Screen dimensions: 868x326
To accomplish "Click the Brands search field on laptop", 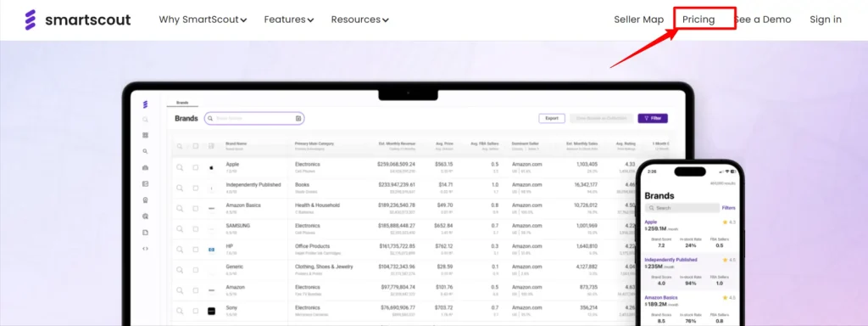I will tap(254, 119).
